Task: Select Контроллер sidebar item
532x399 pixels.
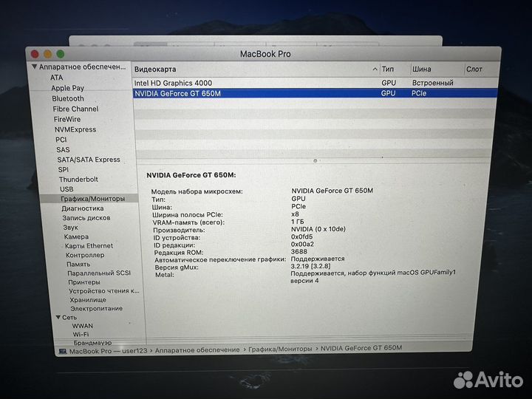Action: (x=85, y=255)
